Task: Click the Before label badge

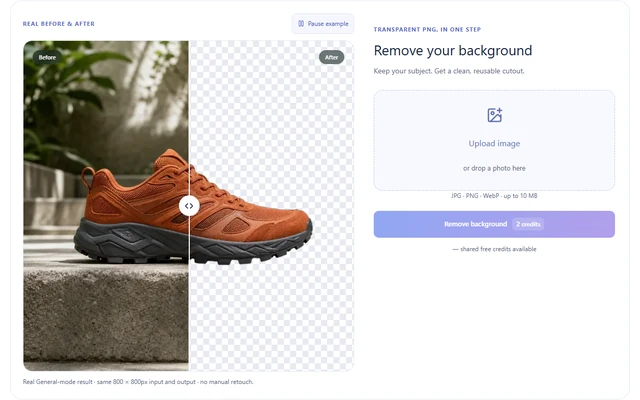Action: [47, 58]
